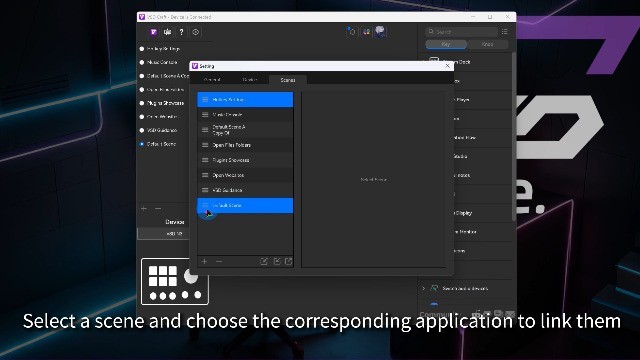Select the Default Scene A Copy radio button in main window
The width and height of the screenshot is (640, 360).
pos(142,76)
